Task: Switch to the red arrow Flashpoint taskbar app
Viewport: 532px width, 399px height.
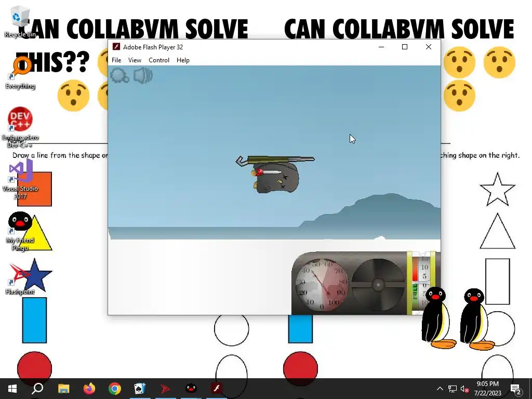Action: pos(165,389)
